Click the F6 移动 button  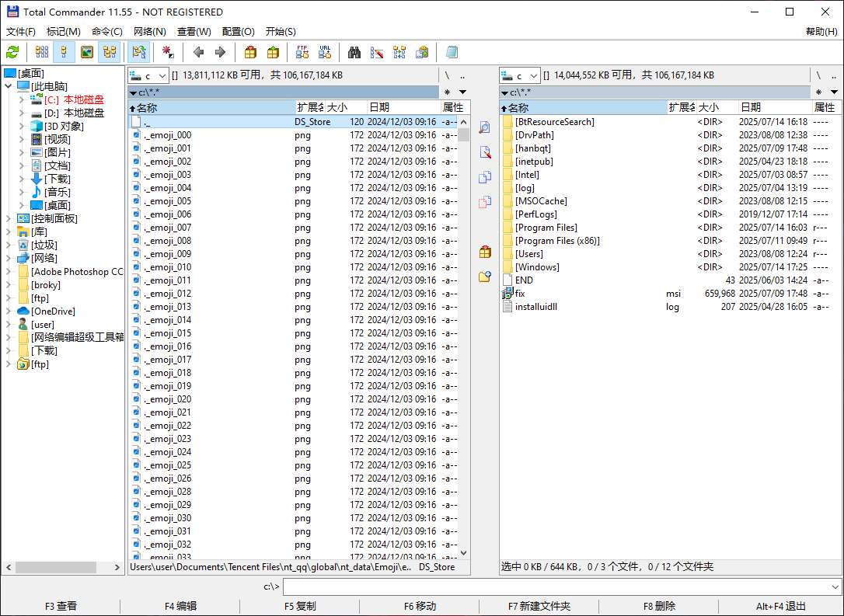coord(420,607)
